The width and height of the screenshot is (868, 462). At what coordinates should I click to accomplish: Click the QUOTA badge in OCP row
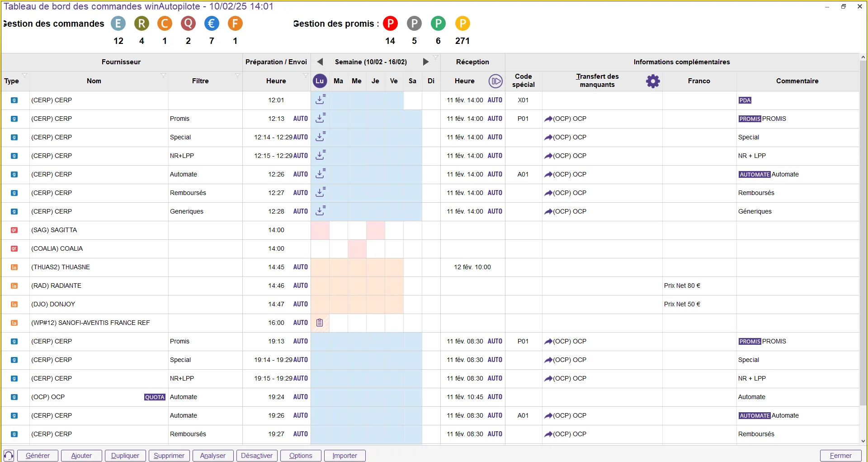[x=155, y=397]
